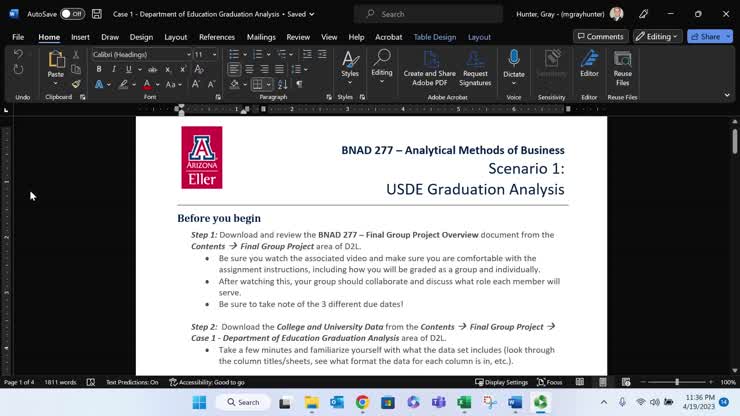Click the zoom slider handle

pos(677,382)
